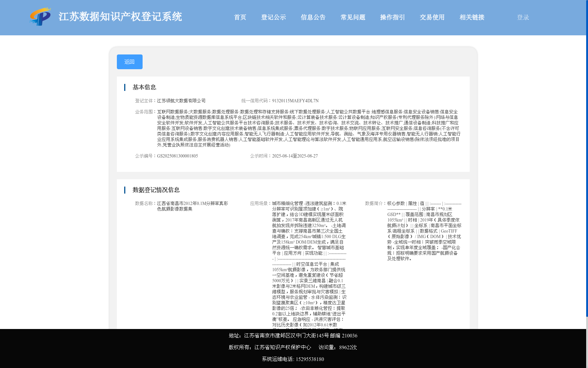Click the page vertical scrollbar
588x368 pixels.
coord(587,158)
